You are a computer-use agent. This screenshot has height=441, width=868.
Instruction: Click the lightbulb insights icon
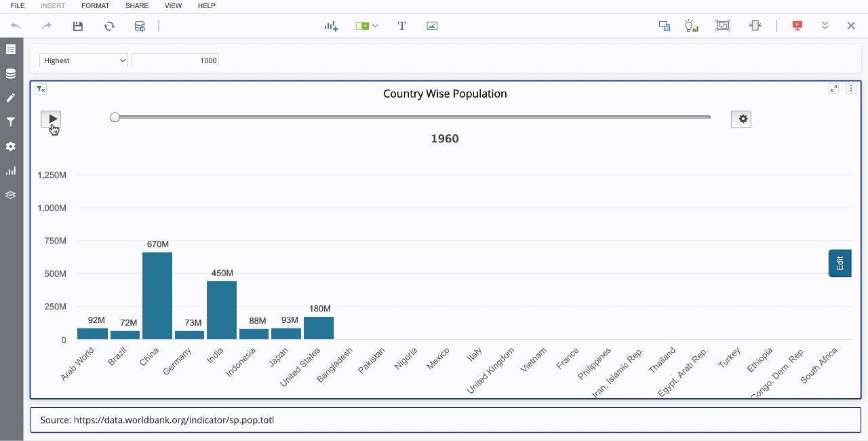pos(691,26)
